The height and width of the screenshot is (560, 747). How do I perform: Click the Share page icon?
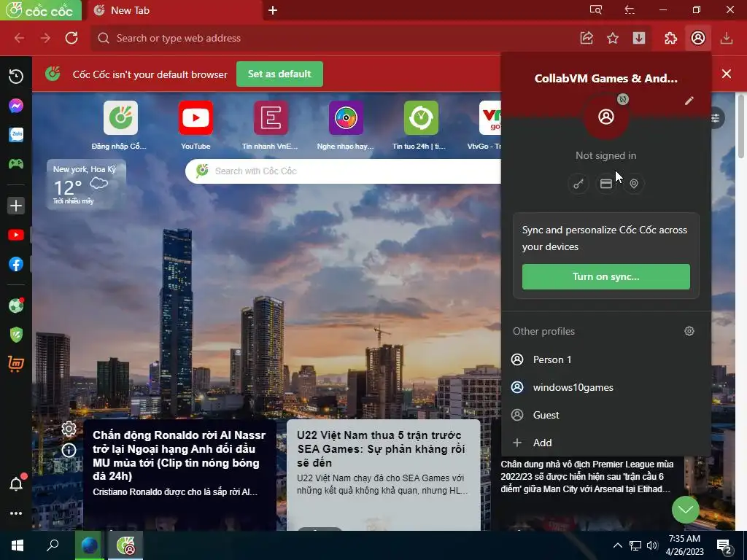click(x=587, y=38)
